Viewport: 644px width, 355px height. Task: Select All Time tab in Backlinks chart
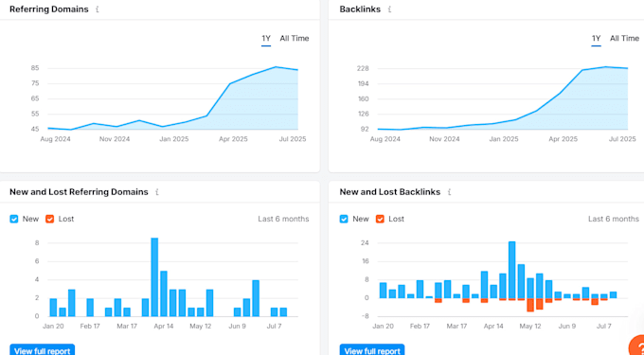point(624,39)
